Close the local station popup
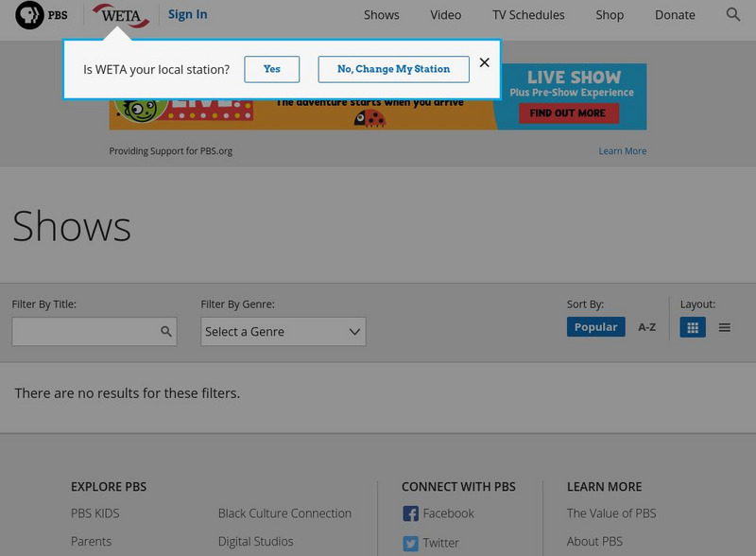 485,62
